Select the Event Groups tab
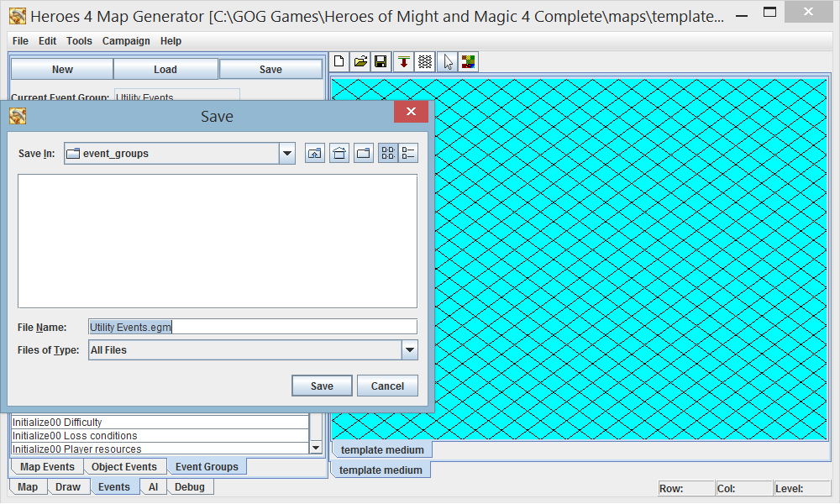840x504 pixels. click(x=207, y=467)
